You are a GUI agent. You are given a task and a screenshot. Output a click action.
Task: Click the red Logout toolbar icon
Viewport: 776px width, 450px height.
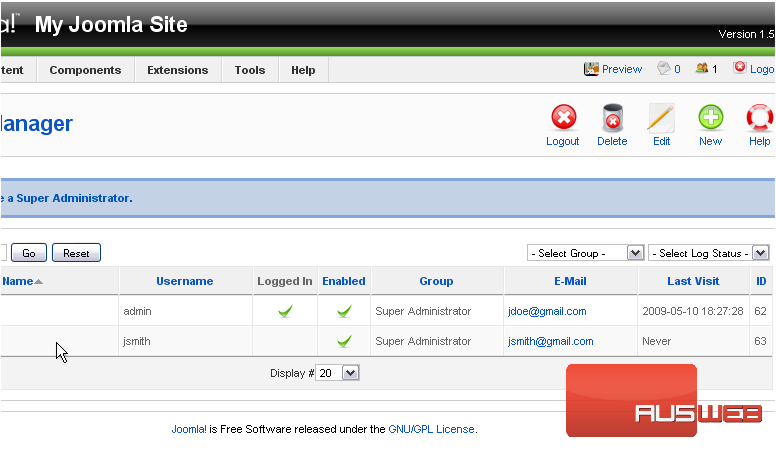[563, 119]
